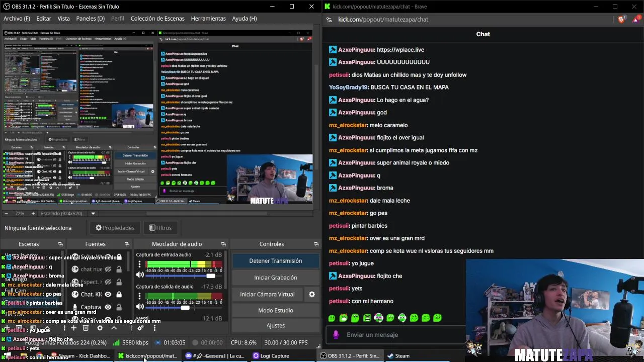The image size is (644, 362).
Task: Open Propiedades of the source
Action: click(x=115, y=228)
